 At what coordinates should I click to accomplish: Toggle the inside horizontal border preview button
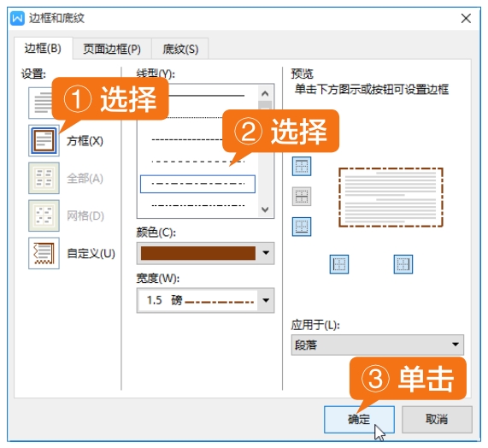(x=302, y=196)
